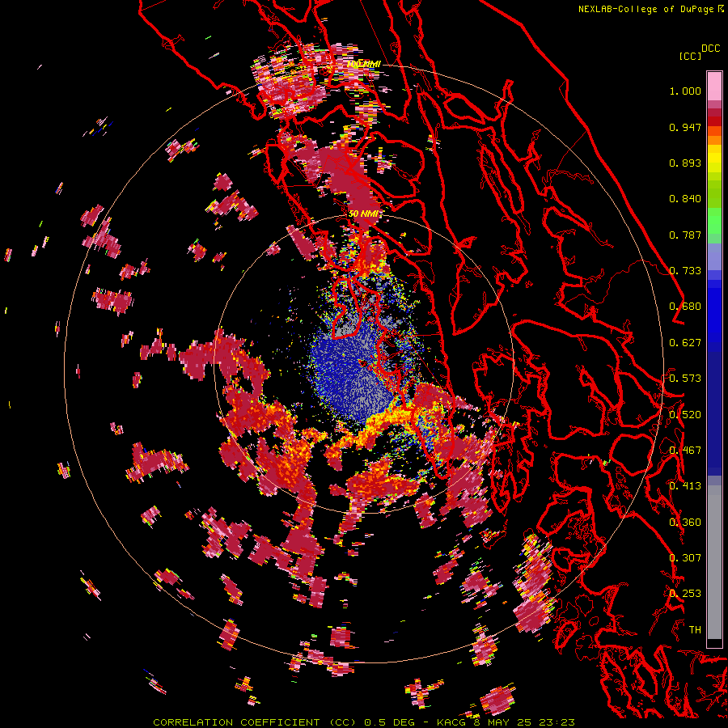Select the 0.947 scale value
The height and width of the screenshot is (728, 728).
point(685,127)
